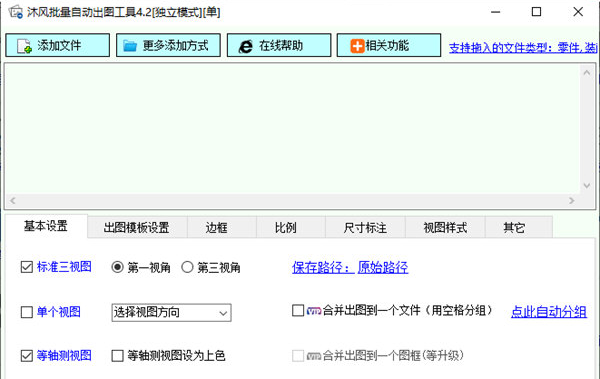
Task: Open 更多添加方式 folder button
Action: click(168, 45)
